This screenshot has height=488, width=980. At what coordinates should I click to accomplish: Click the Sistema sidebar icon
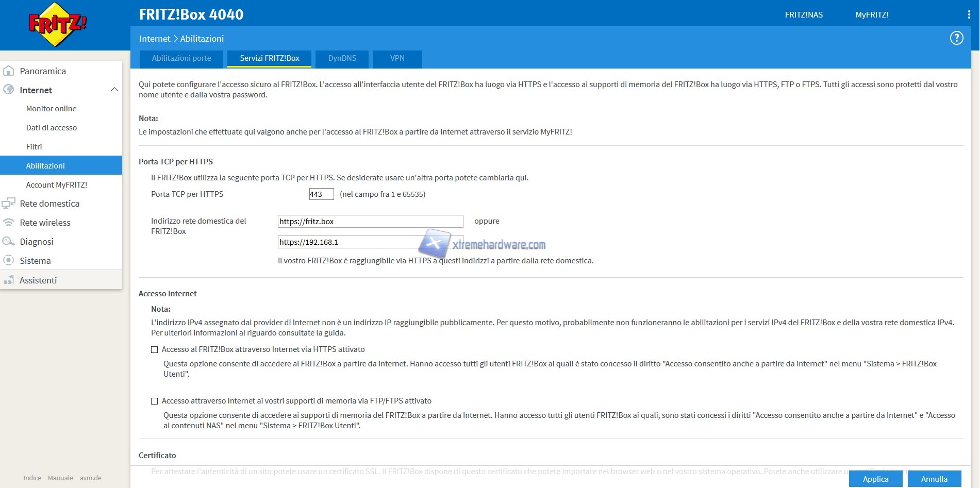point(9,261)
